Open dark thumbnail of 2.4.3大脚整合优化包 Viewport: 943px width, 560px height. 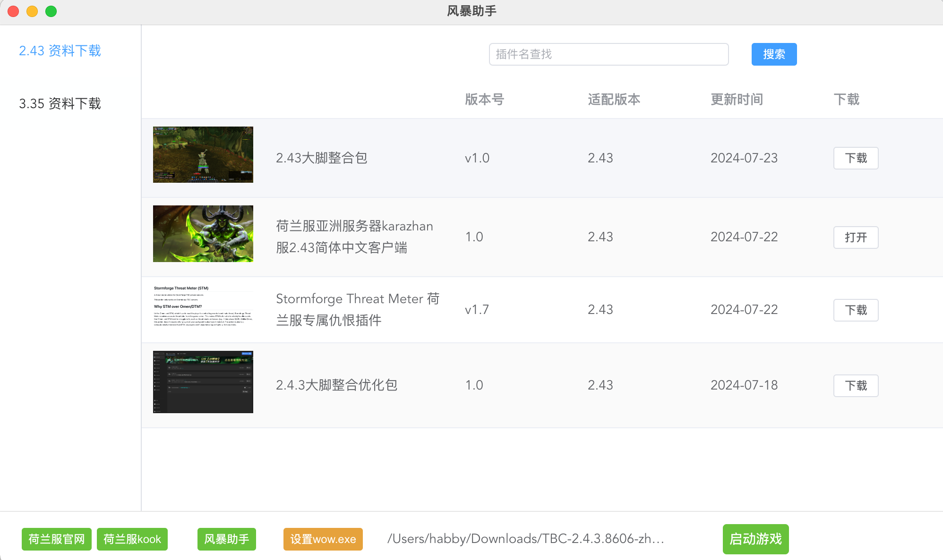click(x=203, y=382)
